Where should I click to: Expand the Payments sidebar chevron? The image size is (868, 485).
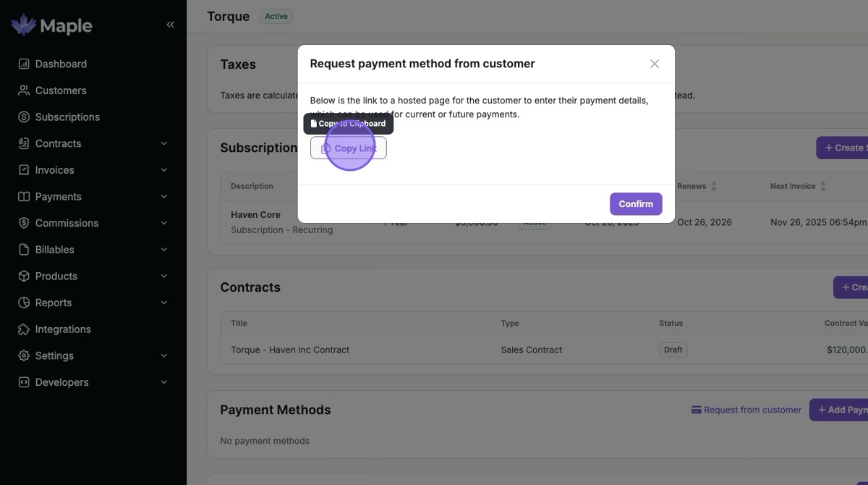(164, 197)
